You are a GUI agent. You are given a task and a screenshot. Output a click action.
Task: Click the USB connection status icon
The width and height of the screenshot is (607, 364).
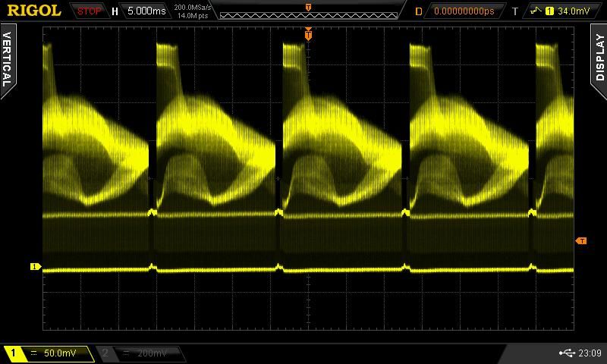pos(565,353)
